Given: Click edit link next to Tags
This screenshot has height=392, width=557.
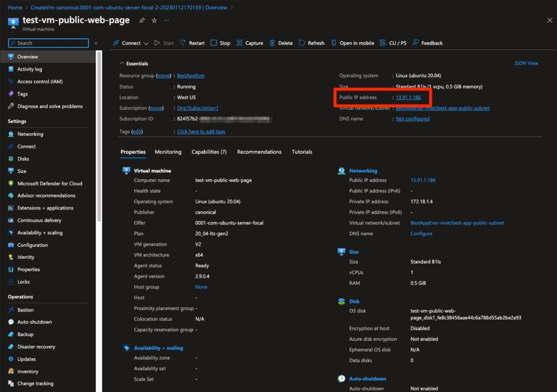Looking at the screenshot, I should [x=137, y=132].
